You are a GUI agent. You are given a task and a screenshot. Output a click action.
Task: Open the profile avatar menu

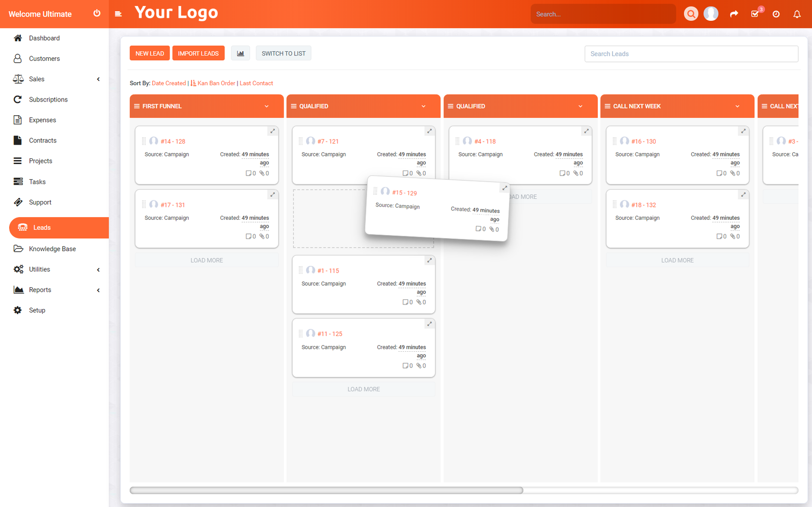711,14
